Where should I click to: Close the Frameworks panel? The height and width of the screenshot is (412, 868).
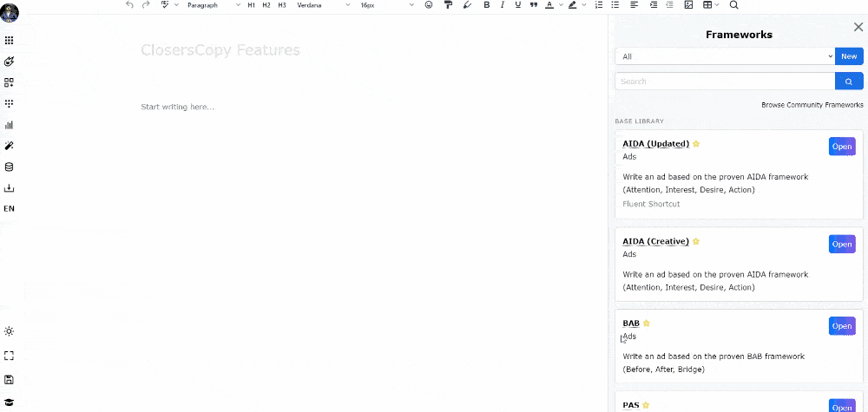pyautogui.click(x=858, y=27)
